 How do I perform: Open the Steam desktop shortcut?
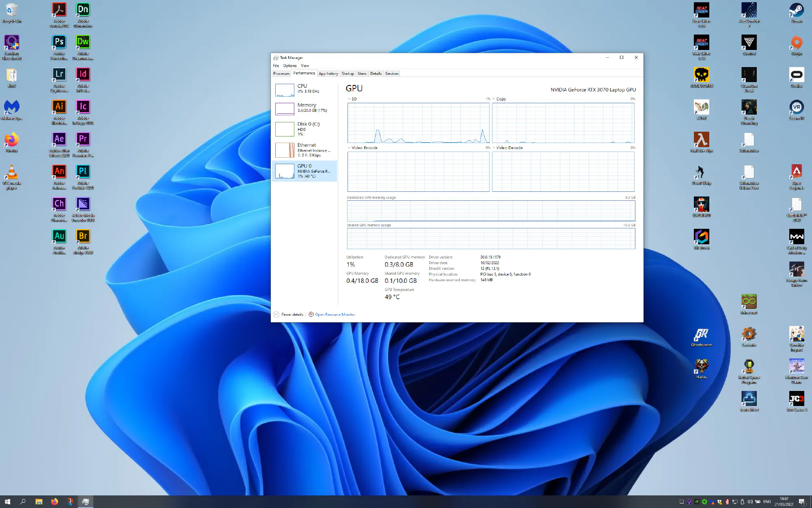pos(796,11)
